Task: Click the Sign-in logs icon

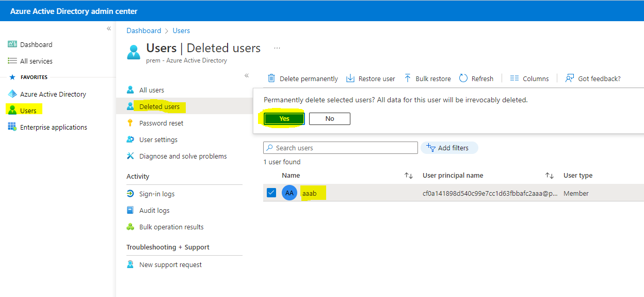Action: click(131, 194)
